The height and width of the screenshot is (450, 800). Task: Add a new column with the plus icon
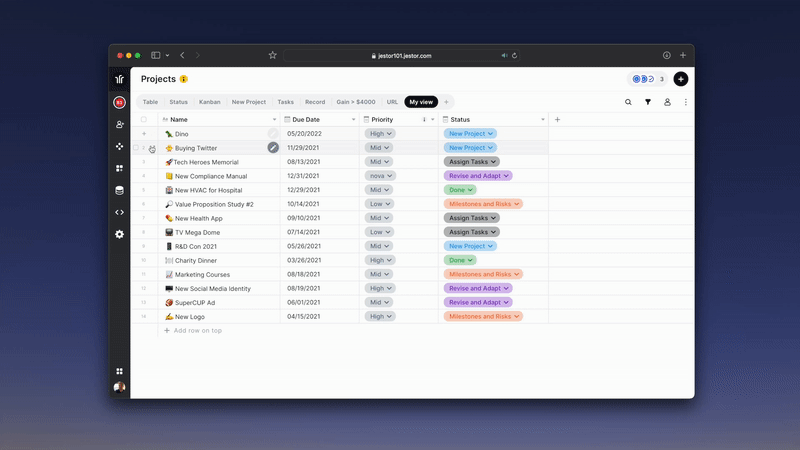click(557, 119)
